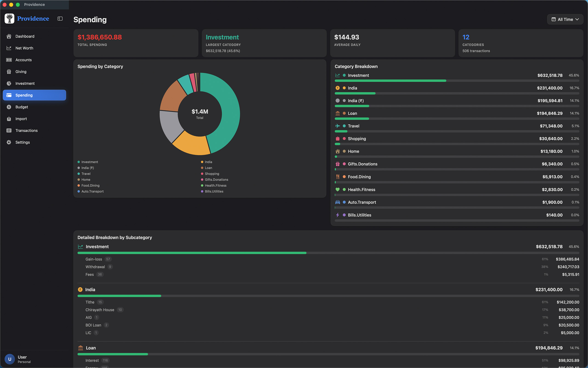The image size is (588, 368).
Task: Click the Investment icon in Detailed Breakdown
Action: pyautogui.click(x=80, y=247)
